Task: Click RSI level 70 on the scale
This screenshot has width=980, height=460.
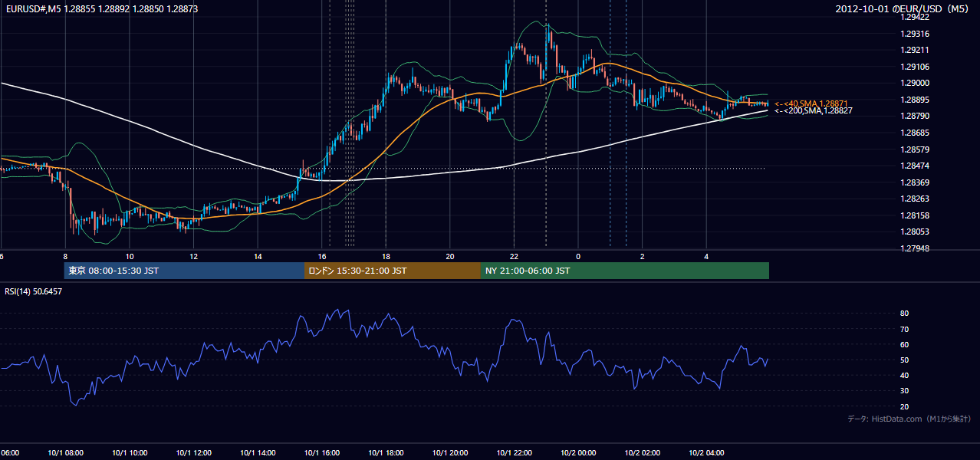Action: click(905, 329)
